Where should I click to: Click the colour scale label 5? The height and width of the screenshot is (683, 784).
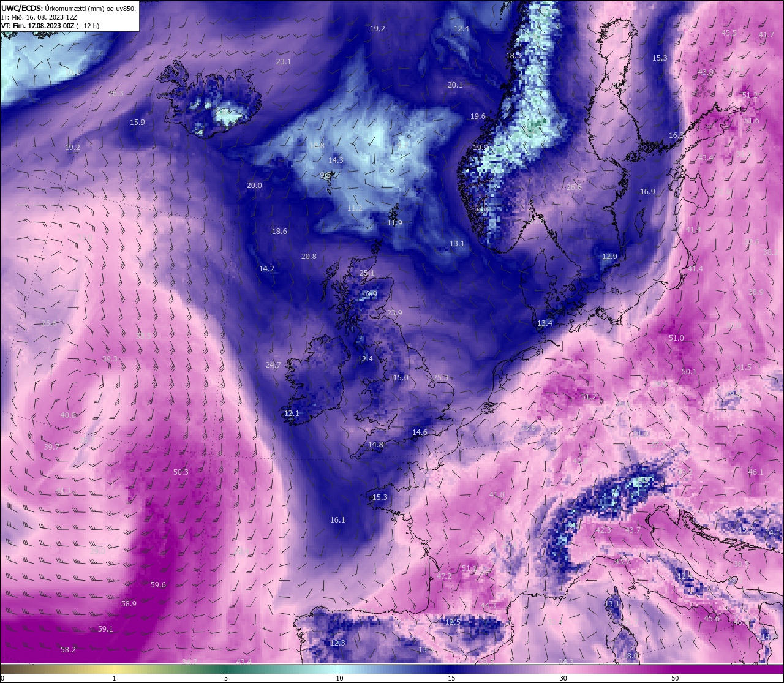pyautogui.click(x=226, y=678)
